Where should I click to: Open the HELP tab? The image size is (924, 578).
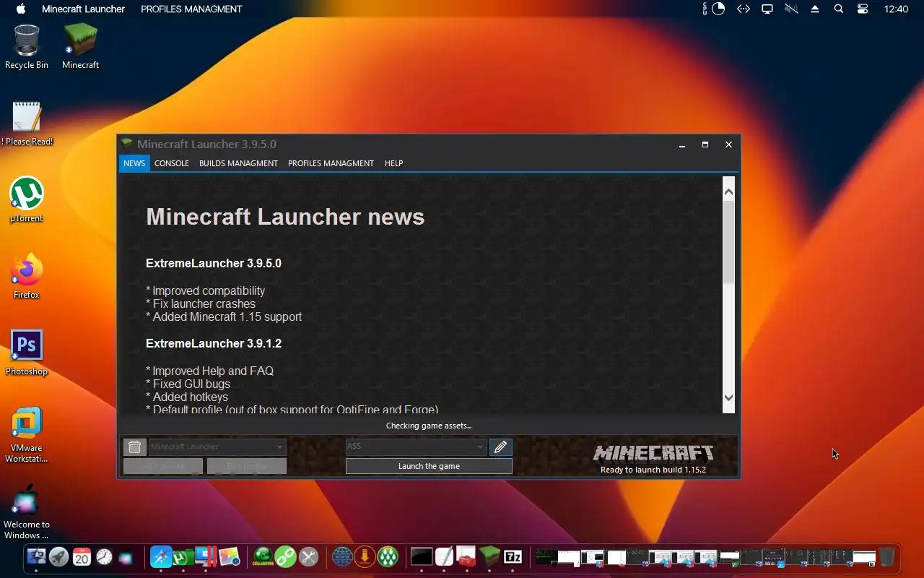pos(393,163)
